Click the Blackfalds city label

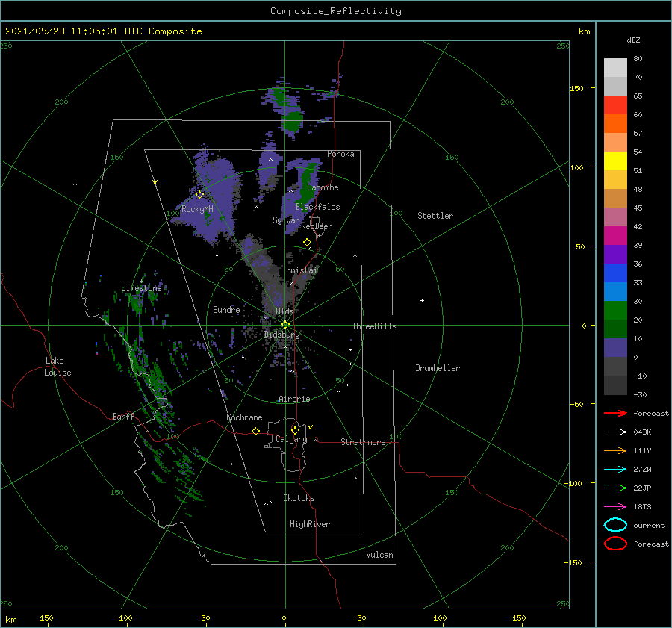click(317, 207)
